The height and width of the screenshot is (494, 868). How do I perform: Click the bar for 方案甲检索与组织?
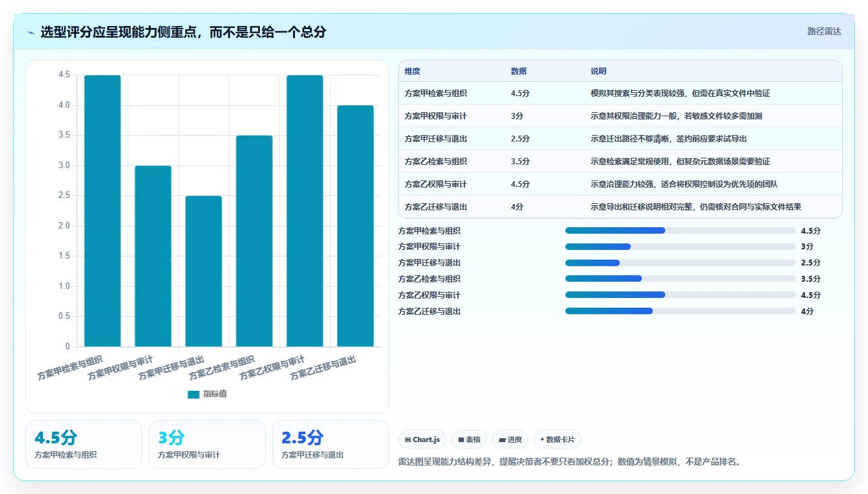(x=103, y=211)
